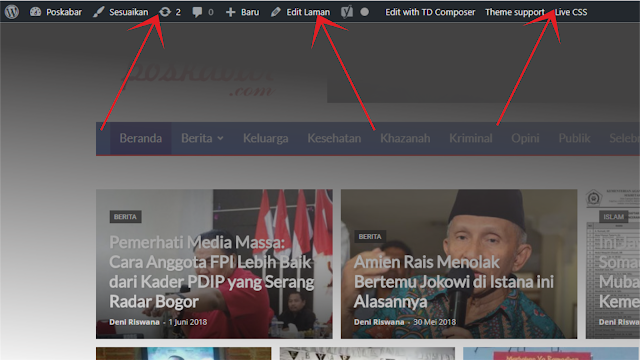Click author Deni Riswana on FPI article
Image resolution: width=640 pixels, height=360 pixels.
[134, 322]
